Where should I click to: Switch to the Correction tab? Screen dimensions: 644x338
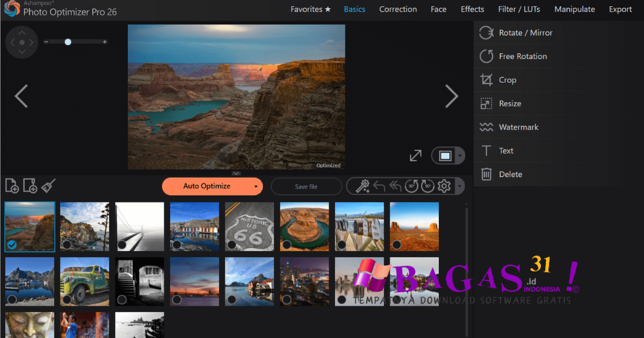398,9
